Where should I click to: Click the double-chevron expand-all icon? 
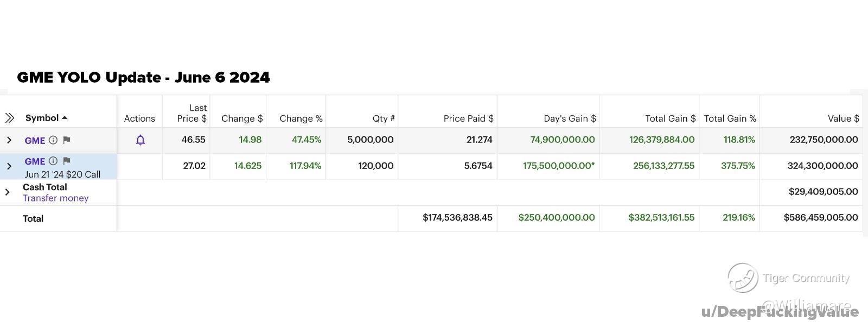pos(9,118)
